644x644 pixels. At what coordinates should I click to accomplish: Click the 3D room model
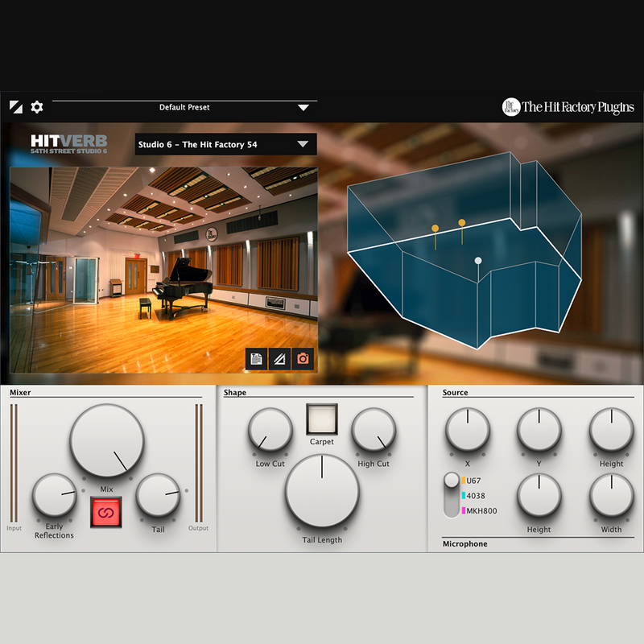pos(464,250)
